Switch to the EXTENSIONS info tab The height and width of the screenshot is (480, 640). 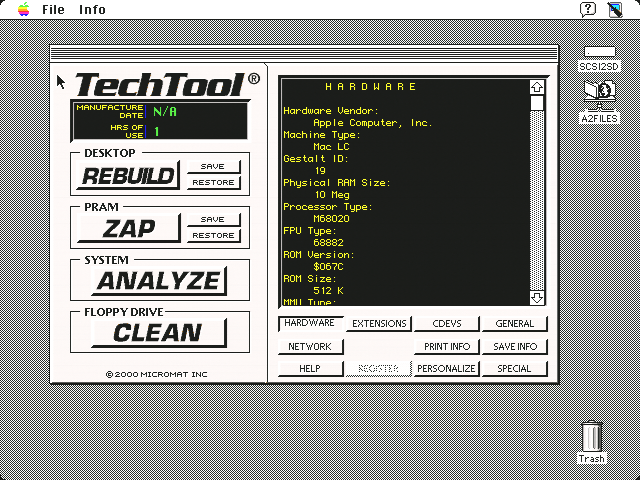tap(379, 324)
